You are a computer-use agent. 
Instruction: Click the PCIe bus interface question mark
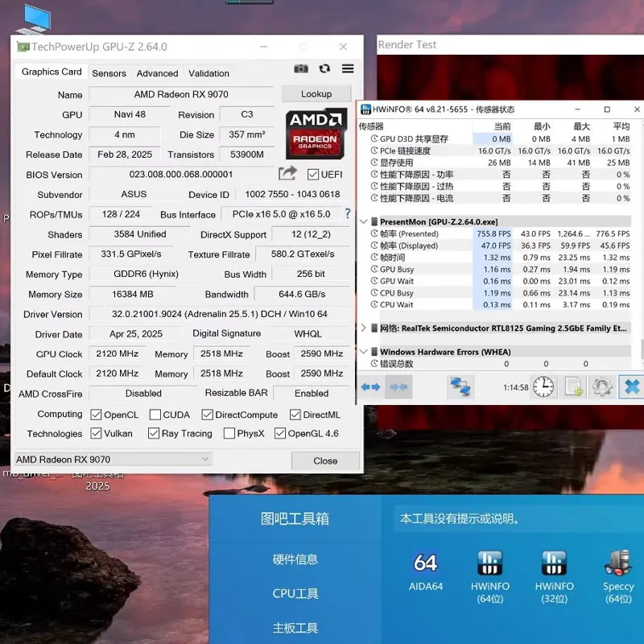(x=348, y=214)
